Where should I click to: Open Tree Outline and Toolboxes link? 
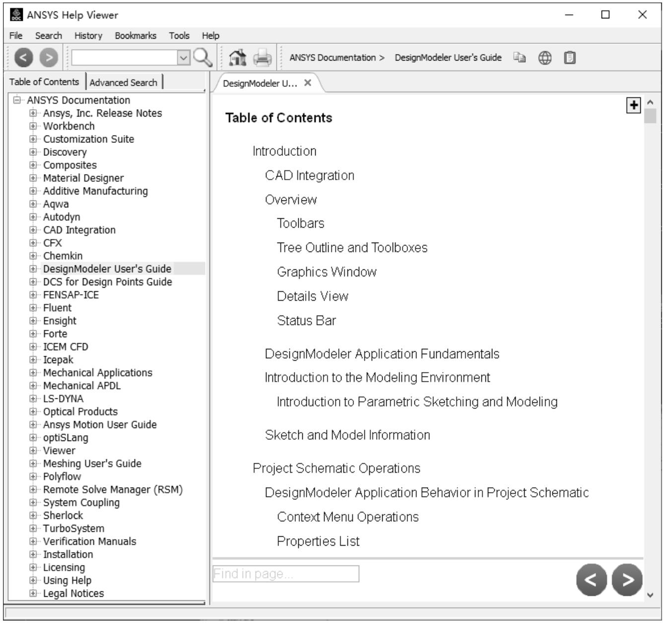(x=352, y=248)
